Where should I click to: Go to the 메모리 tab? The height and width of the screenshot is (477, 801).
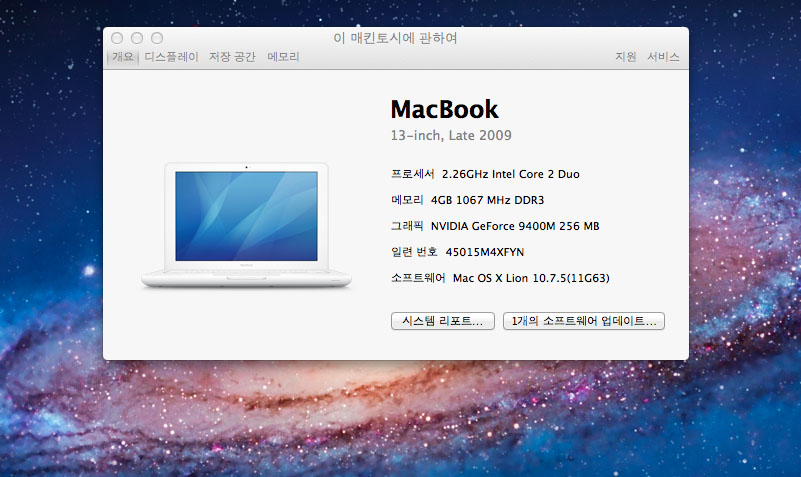point(283,57)
